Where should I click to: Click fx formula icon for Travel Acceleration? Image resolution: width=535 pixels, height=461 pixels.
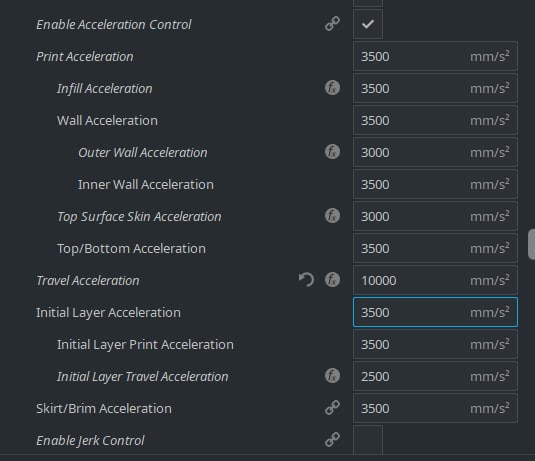(332, 280)
